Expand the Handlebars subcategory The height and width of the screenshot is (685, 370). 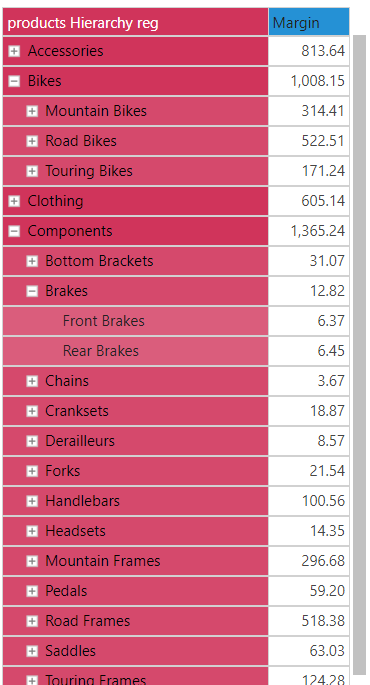click(x=32, y=501)
